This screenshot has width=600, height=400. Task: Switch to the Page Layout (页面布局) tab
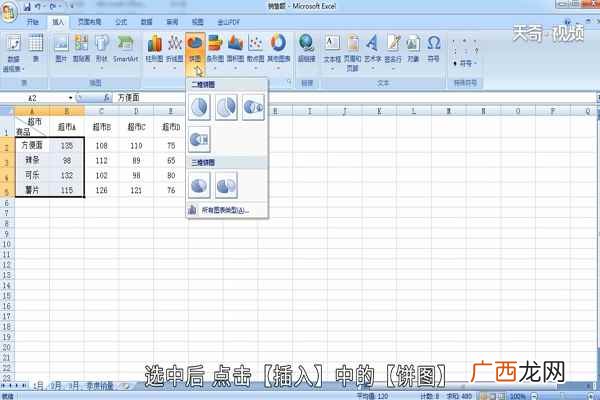coord(90,22)
